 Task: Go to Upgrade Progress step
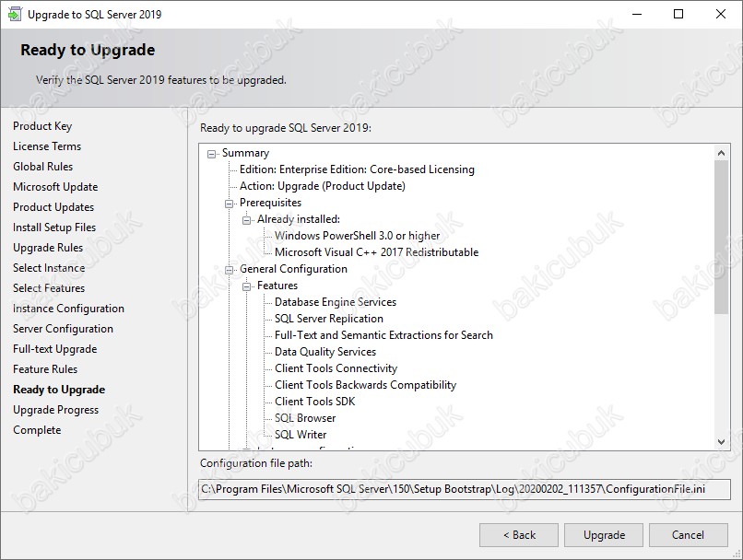56,410
